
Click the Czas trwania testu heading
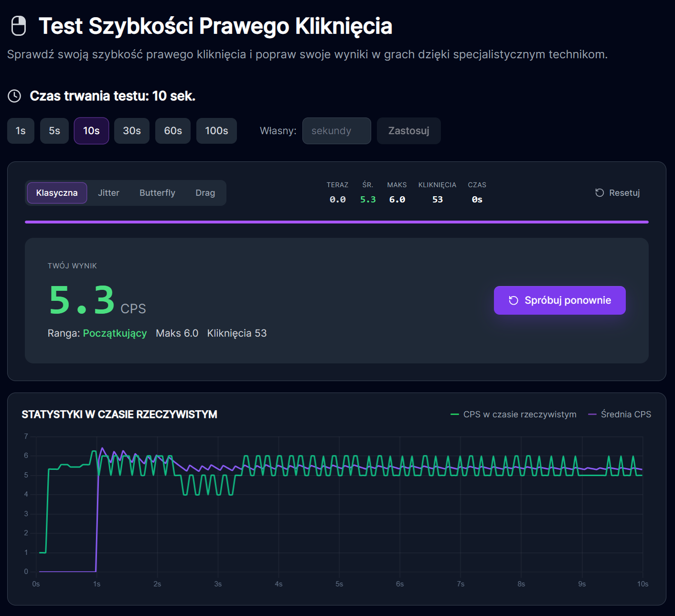click(x=113, y=96)
